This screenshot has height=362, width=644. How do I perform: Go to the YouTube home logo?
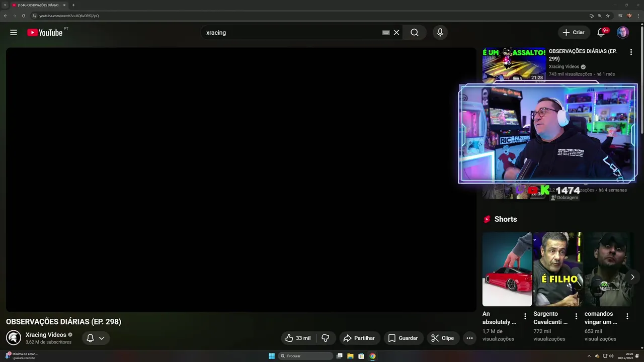coord(44,33)
